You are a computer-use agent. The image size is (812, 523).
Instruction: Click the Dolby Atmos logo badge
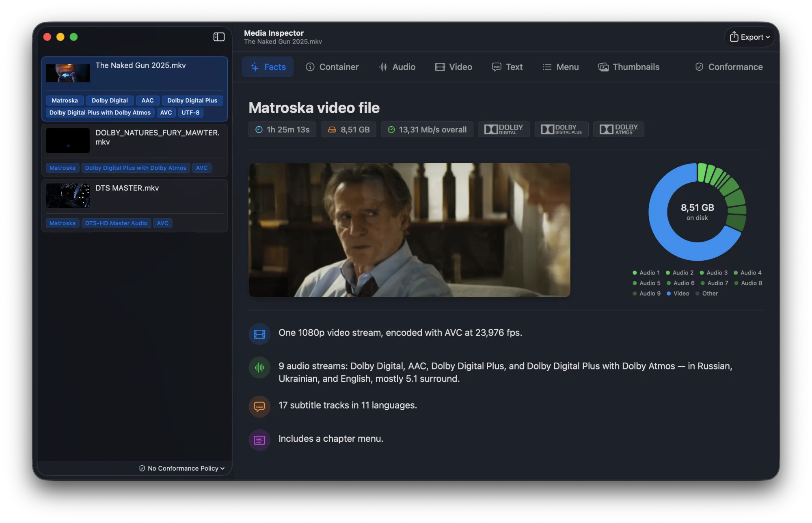coord(619,130)
